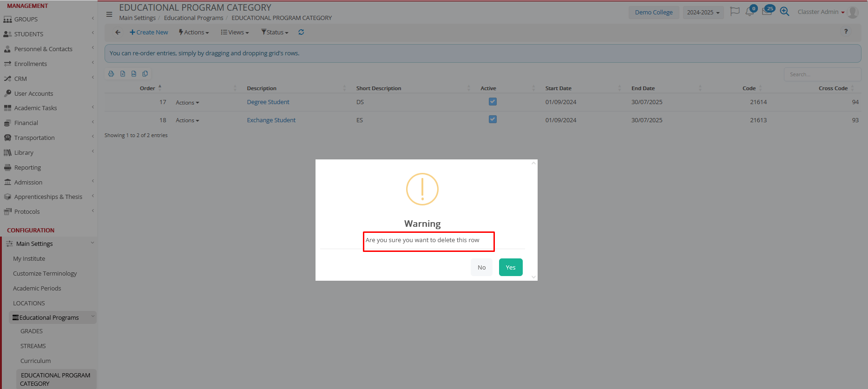Screen dimensions: 868x389
Task: Click the grid Search input field
Action: pos(822,74)
